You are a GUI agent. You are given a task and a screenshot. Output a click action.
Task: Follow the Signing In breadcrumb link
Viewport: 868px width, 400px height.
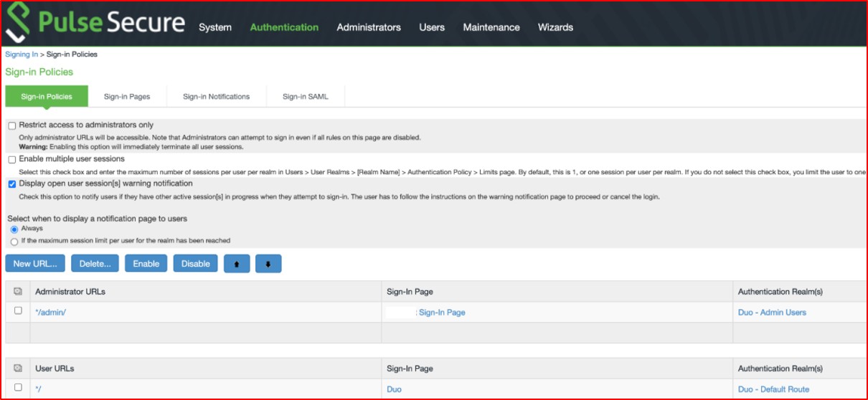coord(22,54)
